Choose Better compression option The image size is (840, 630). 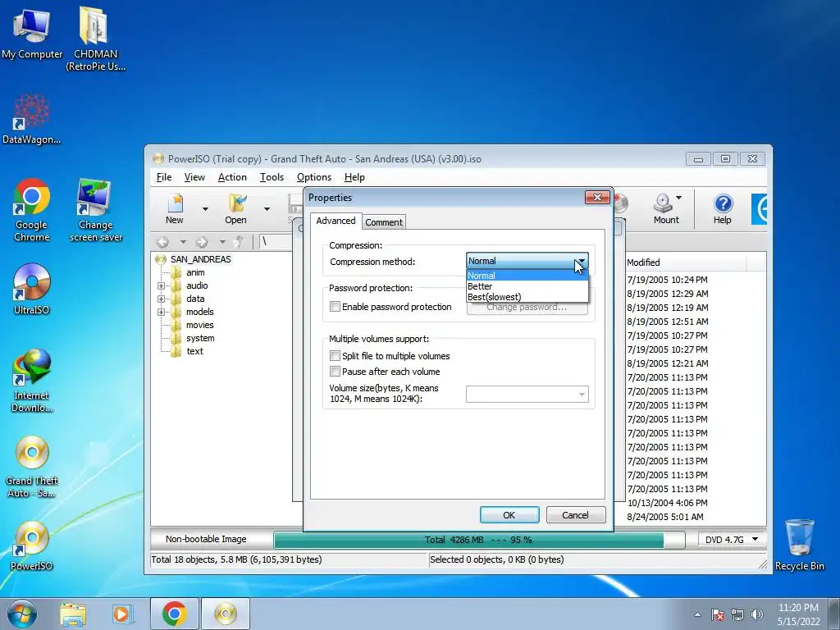[527, 286]
